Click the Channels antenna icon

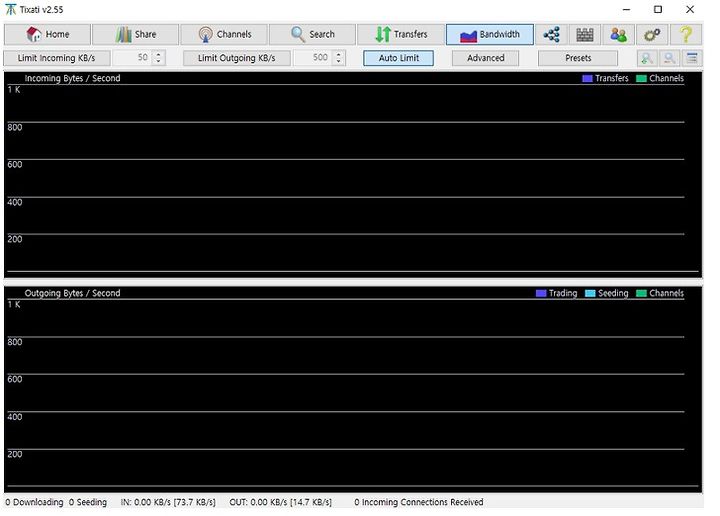point(205,34)
